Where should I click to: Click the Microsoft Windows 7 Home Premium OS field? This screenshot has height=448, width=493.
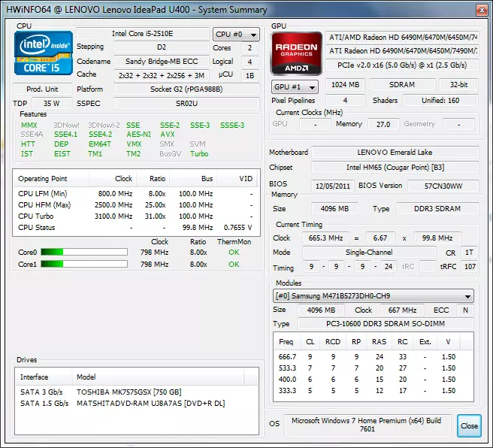pyautogui.click(x=367, y=425)
